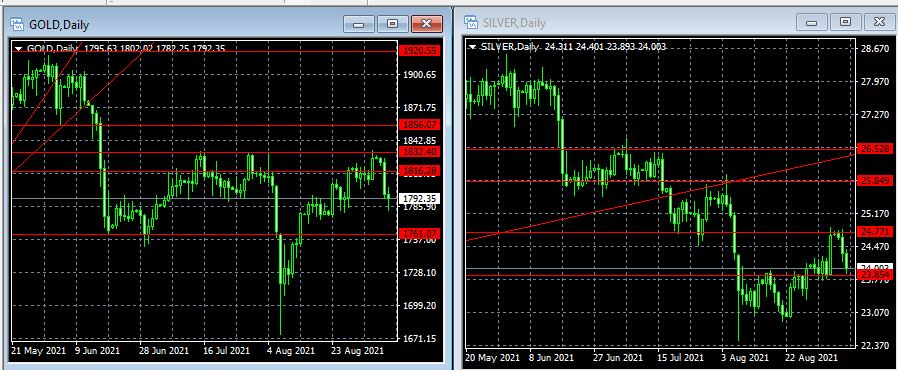
Task: Select the 26.528 silver level label
Action: click(877, 149)
